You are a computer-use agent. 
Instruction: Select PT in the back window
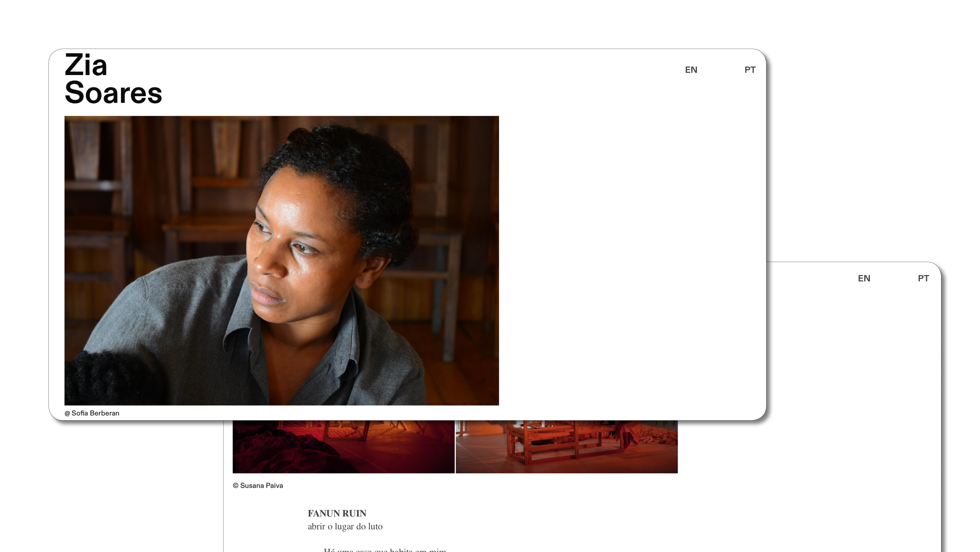(923, 278)
